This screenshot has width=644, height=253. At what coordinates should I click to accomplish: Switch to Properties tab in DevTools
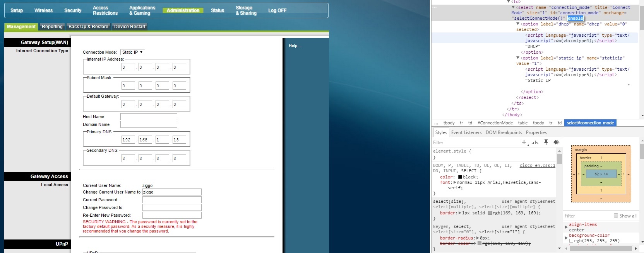[536, 132]
